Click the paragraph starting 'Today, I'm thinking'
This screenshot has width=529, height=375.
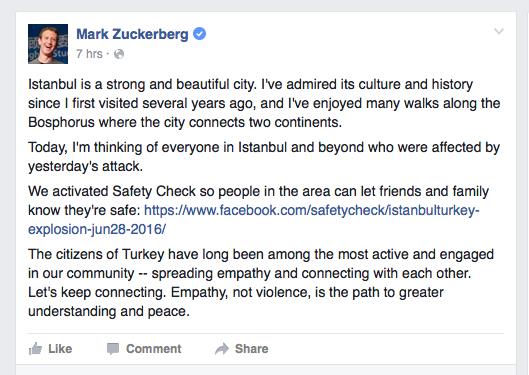264,157
